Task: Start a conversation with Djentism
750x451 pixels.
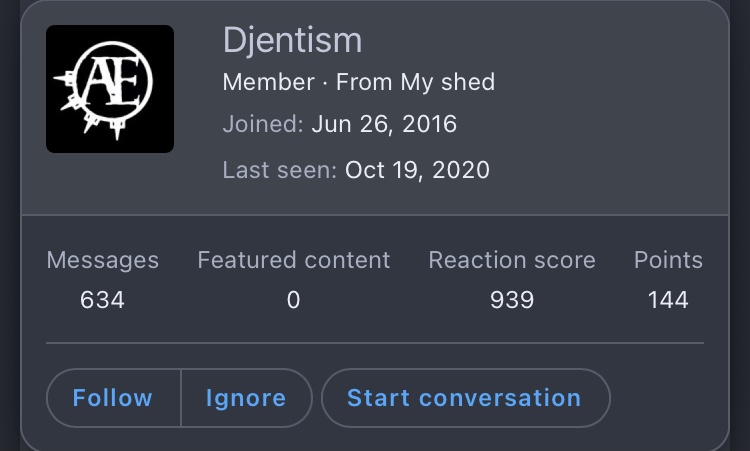Action: point(465,398)
